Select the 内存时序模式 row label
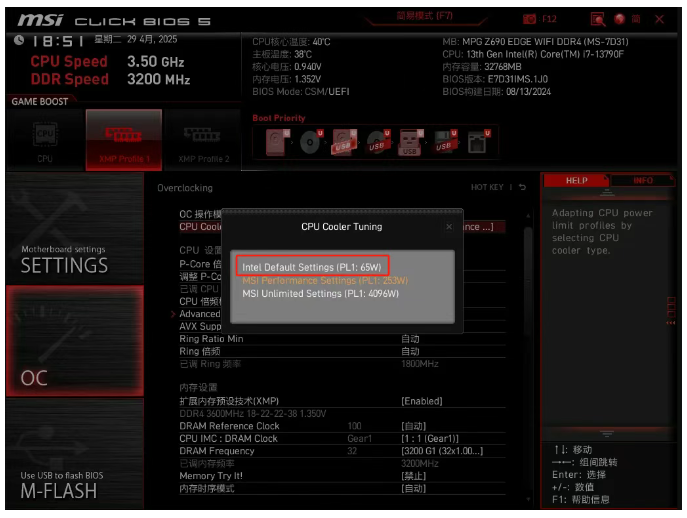687x518 pixels. point(206,489)
